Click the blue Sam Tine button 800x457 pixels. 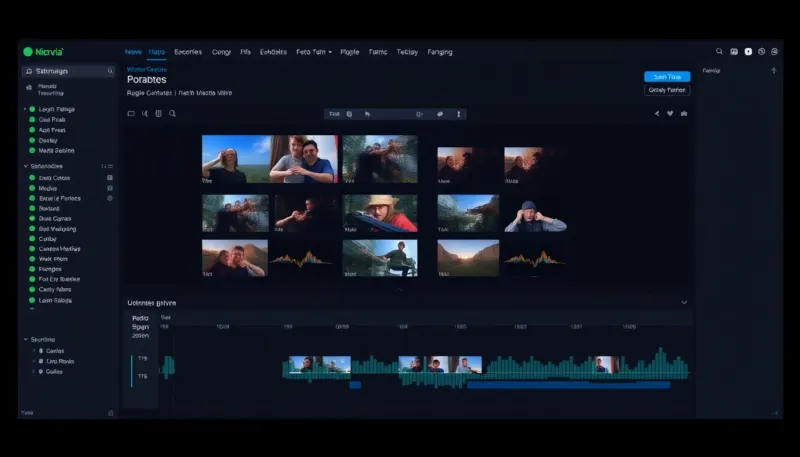click(x=667, y=77)
